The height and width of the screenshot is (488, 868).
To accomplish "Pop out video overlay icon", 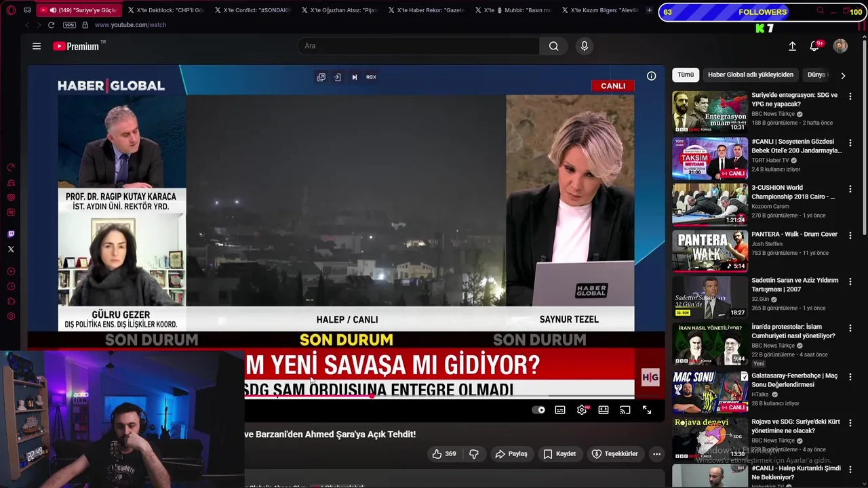I will click(321, 77).
